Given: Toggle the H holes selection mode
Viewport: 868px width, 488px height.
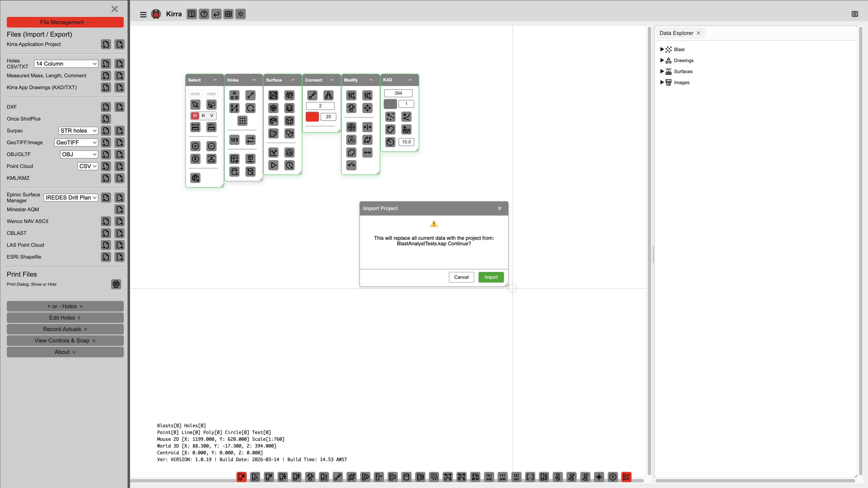Looking at the screenshot, I should pyautogui.click(x=195, y=115).
